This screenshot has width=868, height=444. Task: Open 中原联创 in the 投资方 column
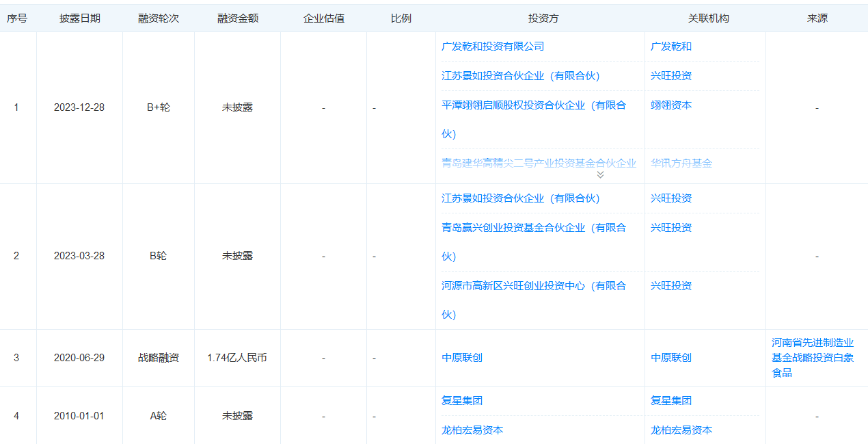coord(462,358)
